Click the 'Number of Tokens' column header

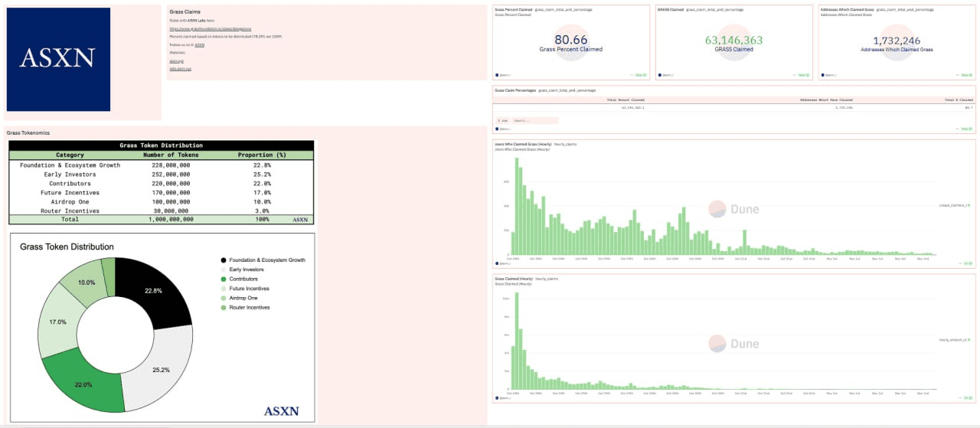pyautogui.click(x=171, y=155)
